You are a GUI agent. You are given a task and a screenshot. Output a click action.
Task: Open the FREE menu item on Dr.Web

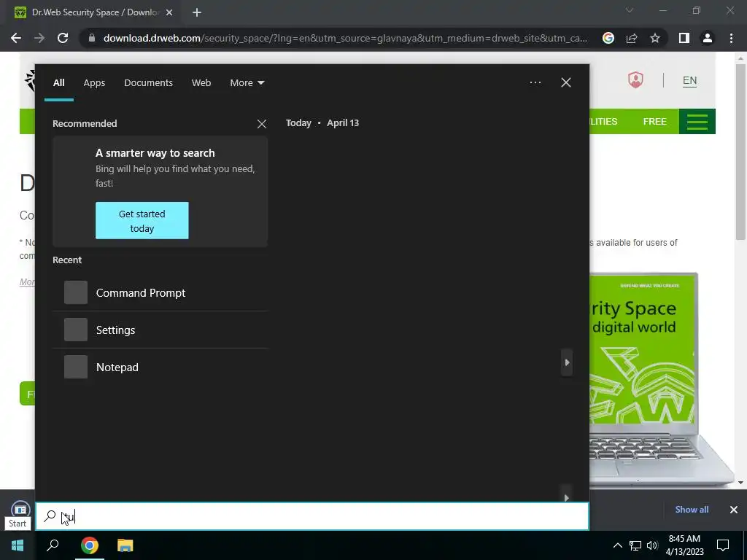tap(654, 122)
